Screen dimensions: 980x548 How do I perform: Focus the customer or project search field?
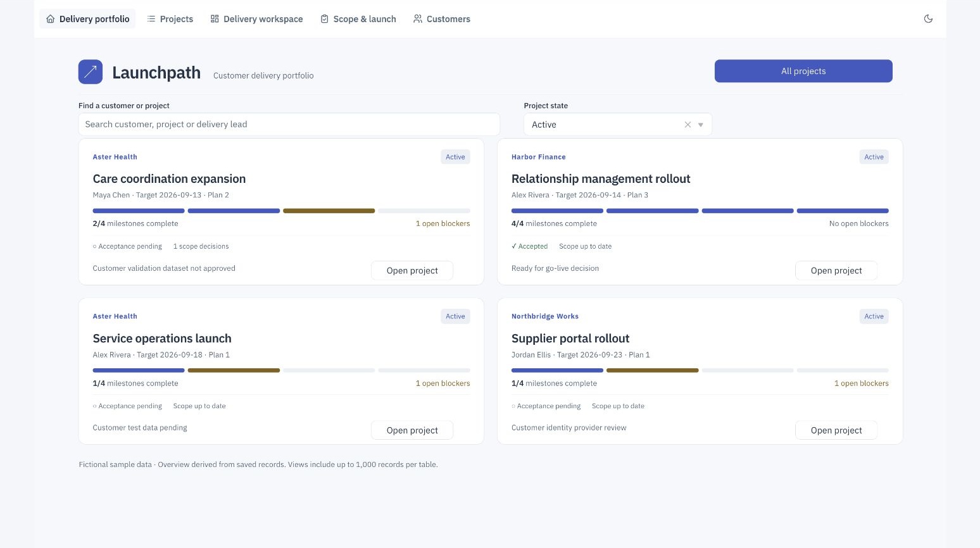click(289, 124)
